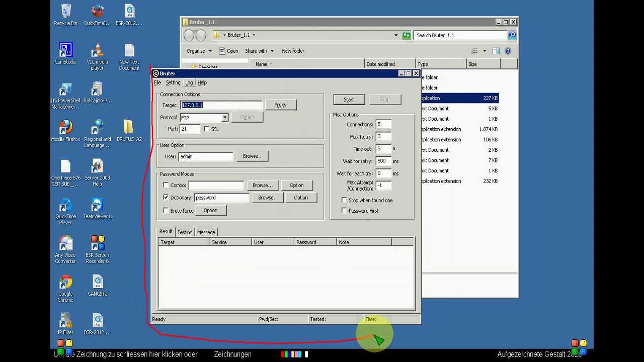The image size is (644, 362).
Task: Open the File menu in Bruter
Action: pos(157,83)
